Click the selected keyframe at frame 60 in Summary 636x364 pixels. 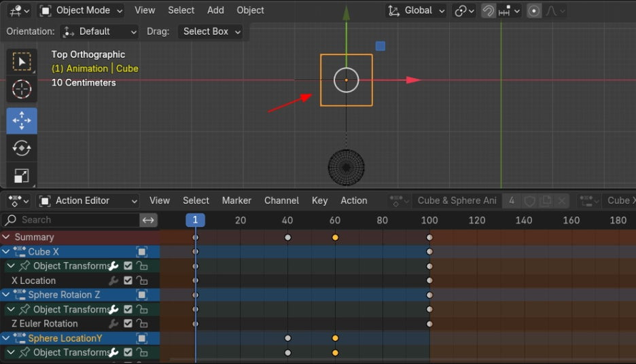tap(335, 237)
